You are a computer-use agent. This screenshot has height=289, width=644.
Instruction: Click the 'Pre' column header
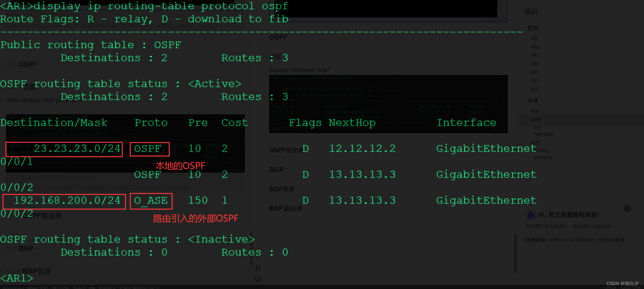198,123
